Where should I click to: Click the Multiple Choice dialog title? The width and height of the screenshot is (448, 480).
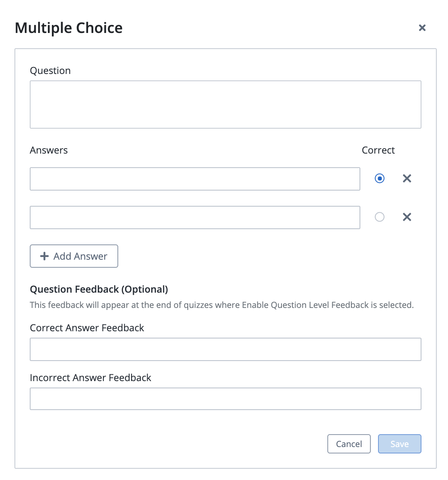click(x=69, y=28)
